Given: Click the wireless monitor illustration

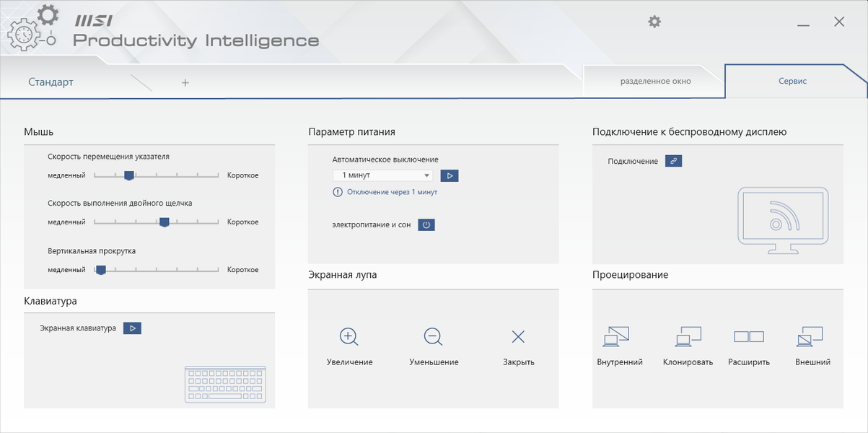Looking at the screenshot, I should pos(783,221).
